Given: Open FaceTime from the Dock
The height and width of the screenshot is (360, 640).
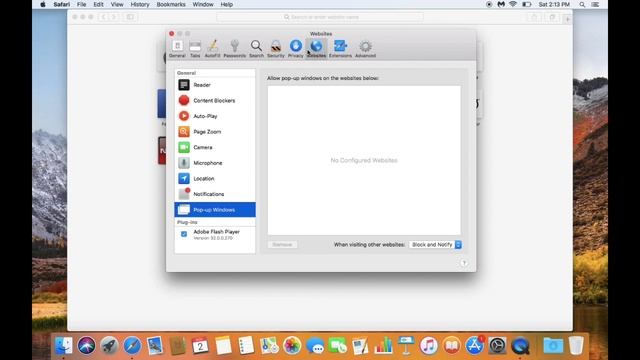Looking at the screenshot, I should click(x=338, y=346).
